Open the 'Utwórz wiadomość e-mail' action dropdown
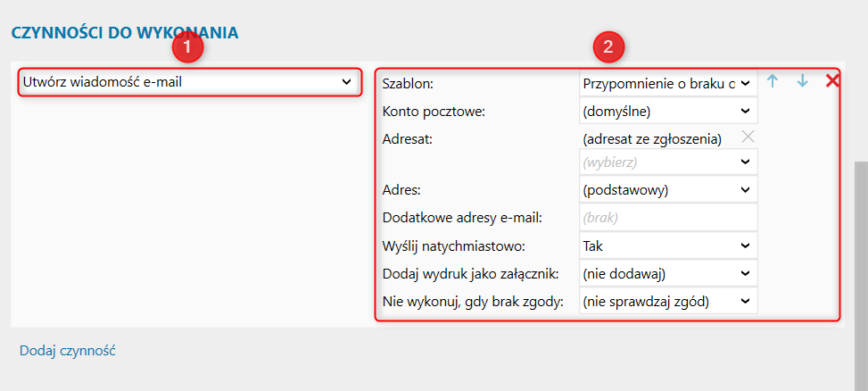 tap(189, 82)
